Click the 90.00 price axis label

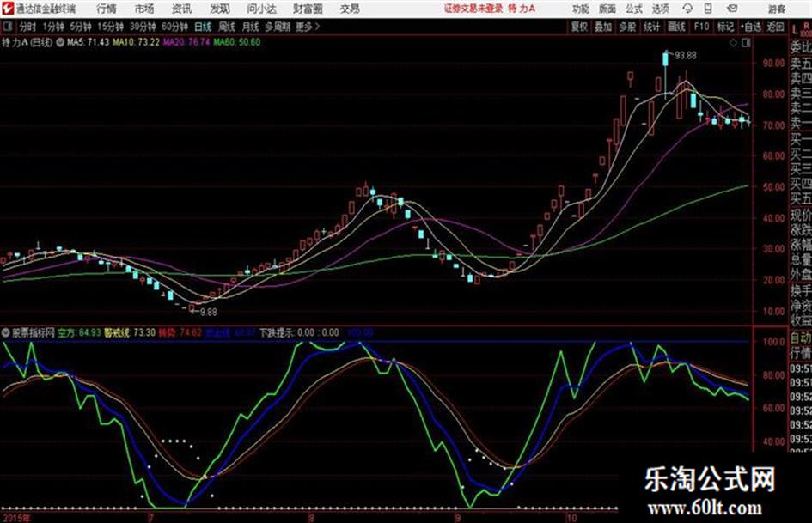pyautogui.click(x=773, y=64)
